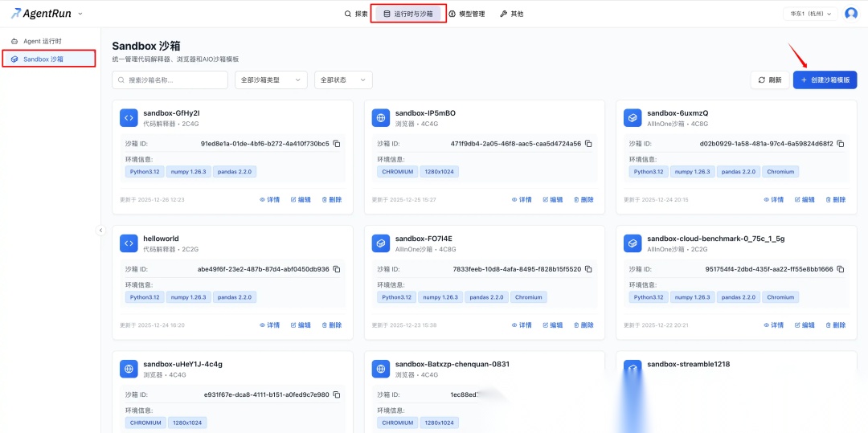The width and height of the screenshot is (868, 433).
Task: View 详情 of sandbox-6uxmzQ
Action: tap(773, 200)
